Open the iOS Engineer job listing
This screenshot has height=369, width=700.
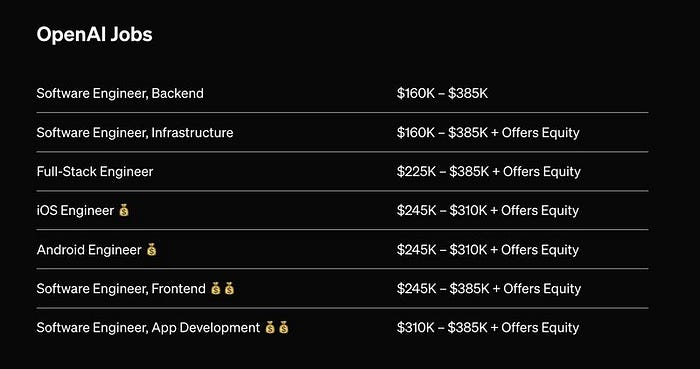[75, 210]
